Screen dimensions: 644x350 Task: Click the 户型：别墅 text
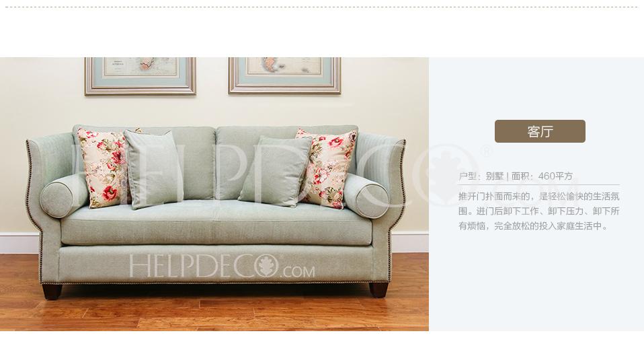tap(481, 176)
